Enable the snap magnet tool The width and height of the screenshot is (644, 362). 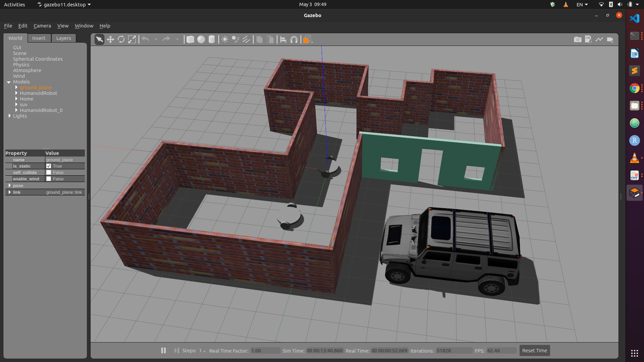(x=294, y=40)
